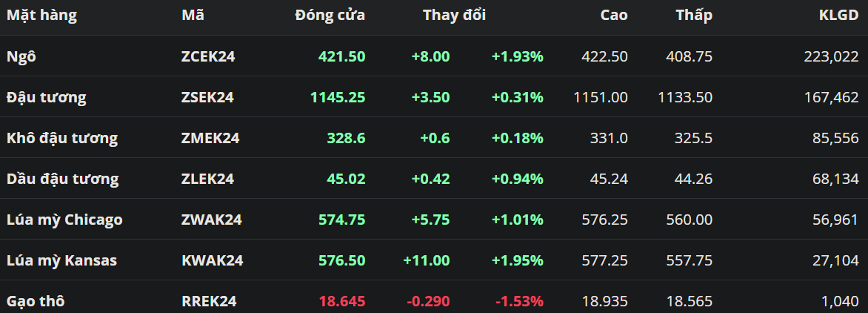Click the KWAK24 contract code

(212, 260)
